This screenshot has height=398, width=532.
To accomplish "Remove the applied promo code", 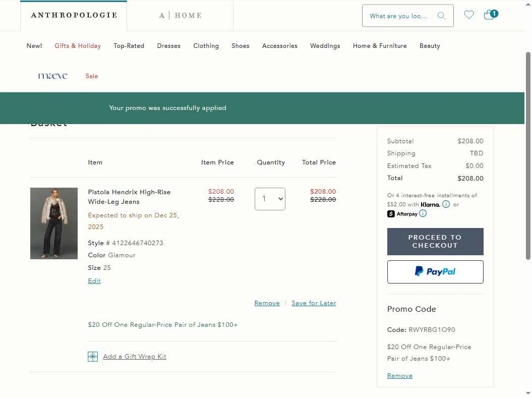I will click(x=400, y=376).
